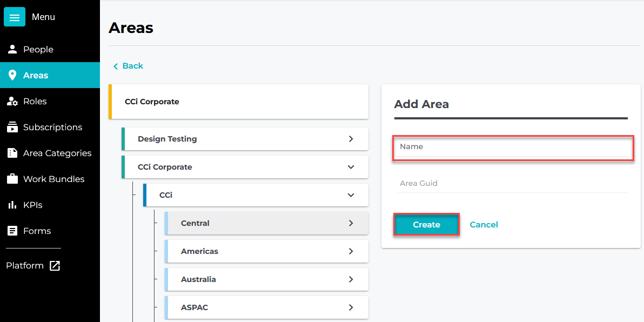Focus the Name input field
Screen dimensions: 644x322
pyautogui.click(x=512, y=147)
